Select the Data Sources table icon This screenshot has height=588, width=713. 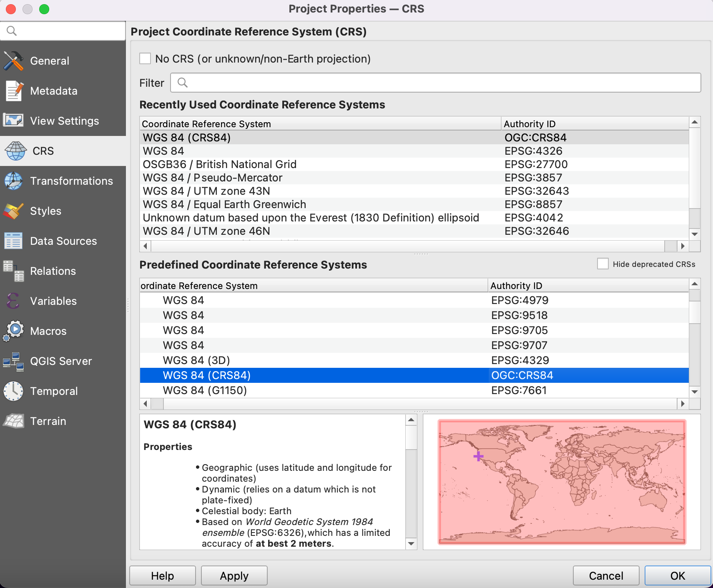click(x=13, y=241)
